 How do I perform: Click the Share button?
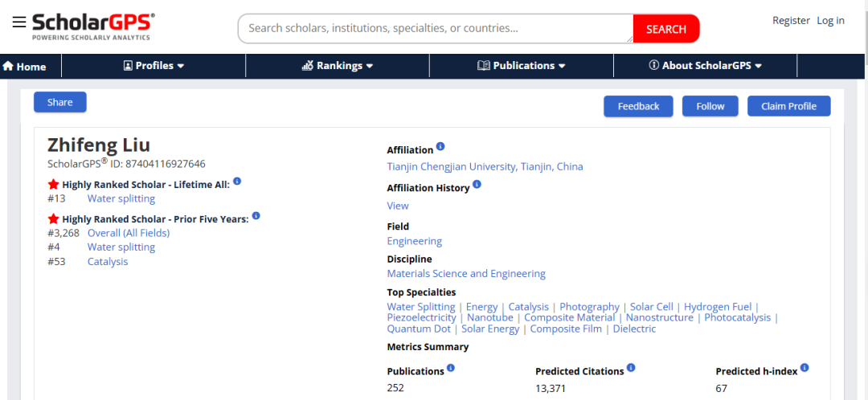59,102
